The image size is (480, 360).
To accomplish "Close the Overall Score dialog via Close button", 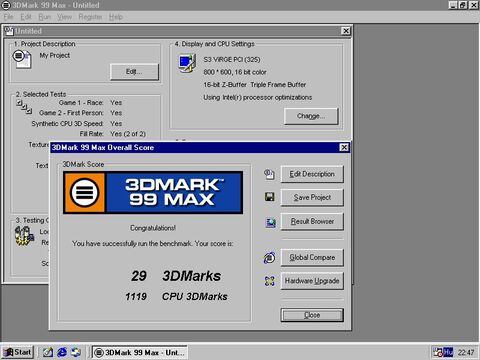I will 312,315.
